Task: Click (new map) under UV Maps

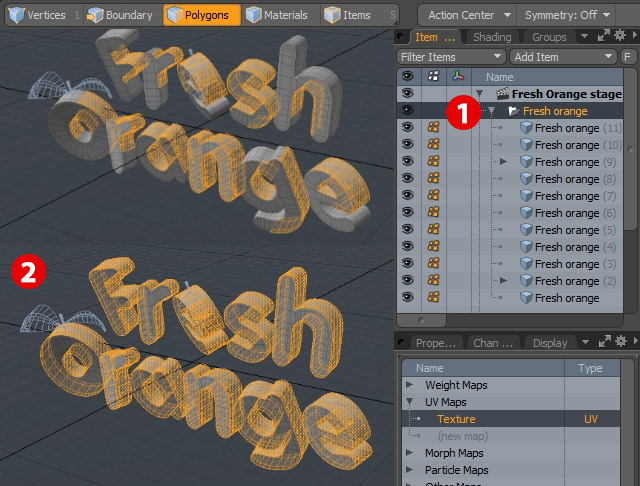Action: tap(463, 436)
